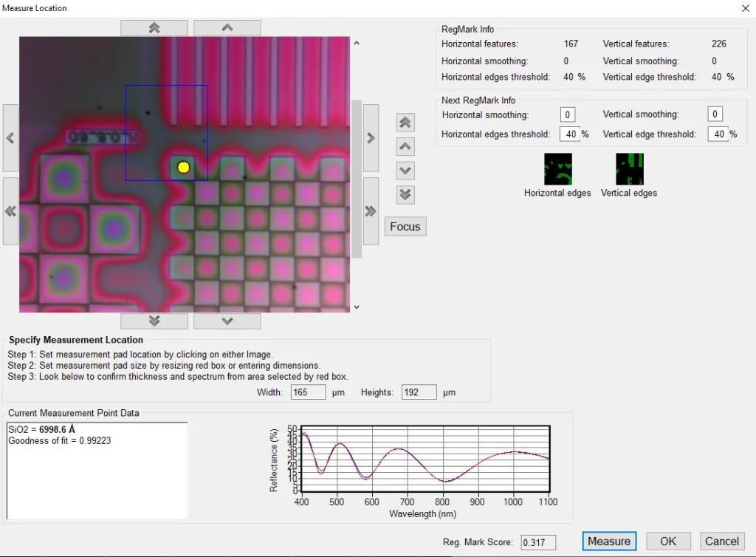This screenshot has width=756, height=557.
Task: Jump far right using the double-right chevron
Action: coord(370,211)
